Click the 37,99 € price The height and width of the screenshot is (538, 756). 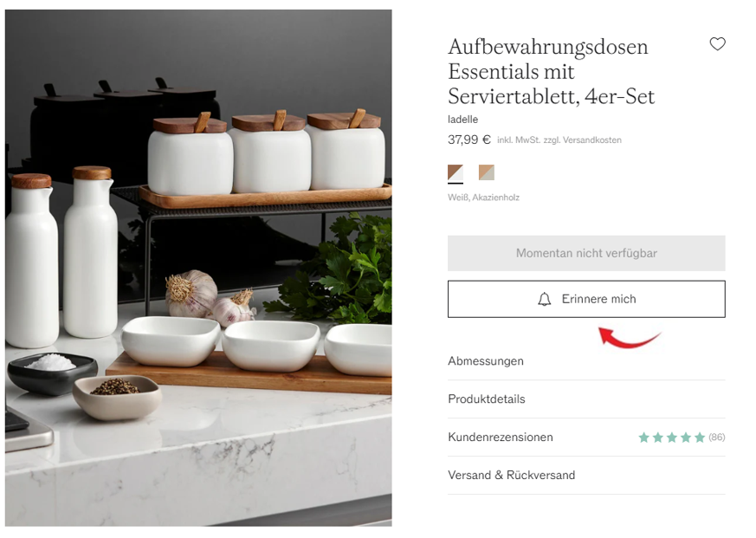click(469, 139)
